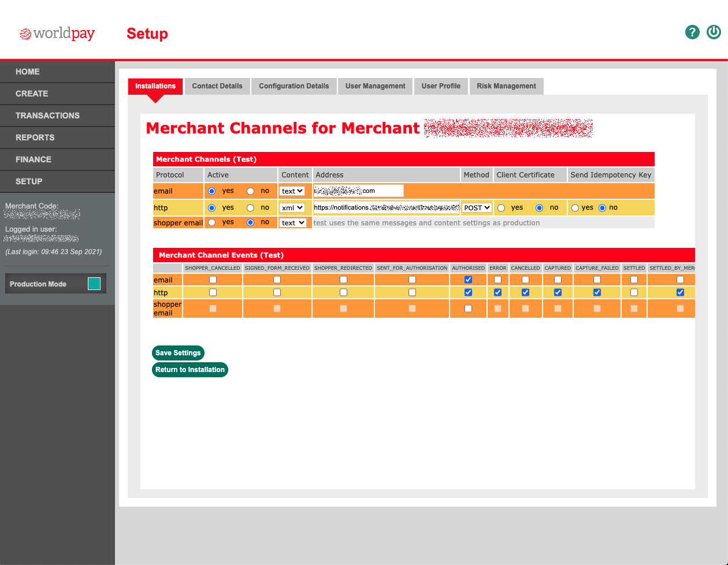This screenshot has width=728, height=565.
Task: Open the POST Method dropdown
Action: pos(477,207)
